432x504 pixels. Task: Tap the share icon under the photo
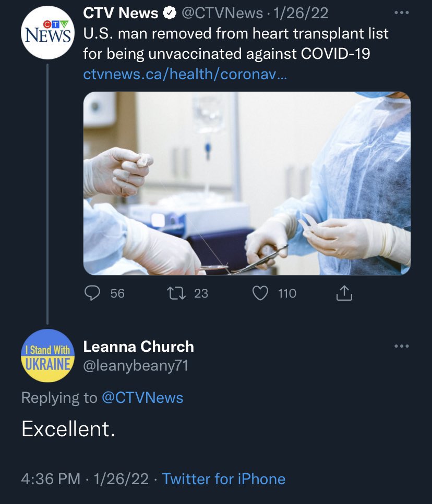point(344,294)
